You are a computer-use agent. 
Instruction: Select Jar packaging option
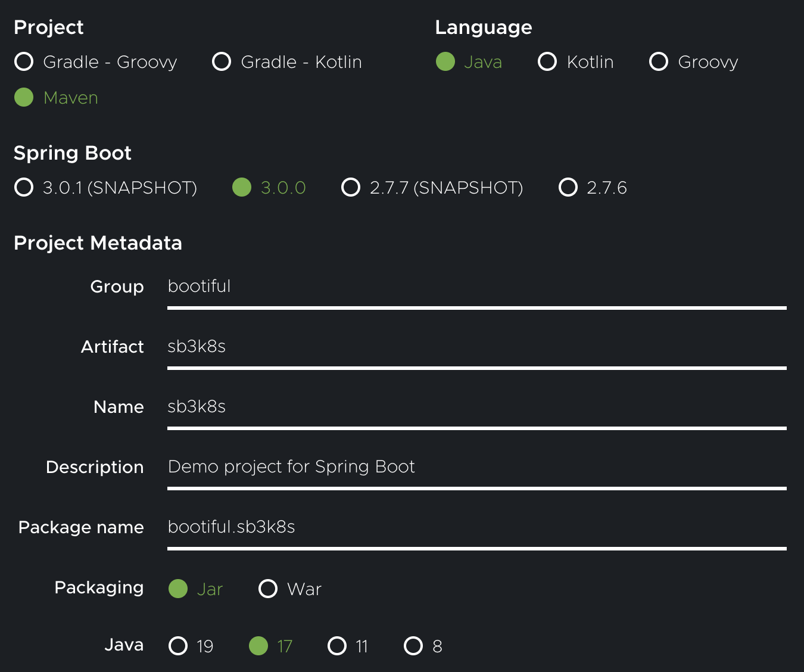(x=178, y=589)
